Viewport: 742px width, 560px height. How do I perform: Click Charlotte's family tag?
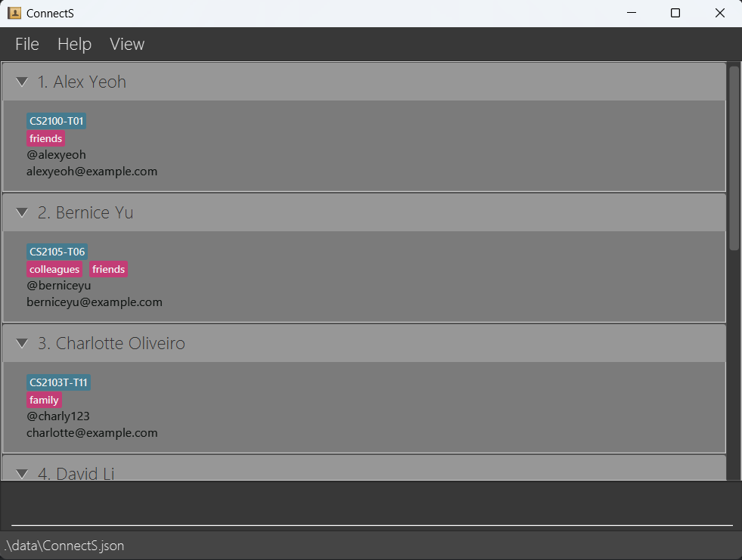click(44, 400)
